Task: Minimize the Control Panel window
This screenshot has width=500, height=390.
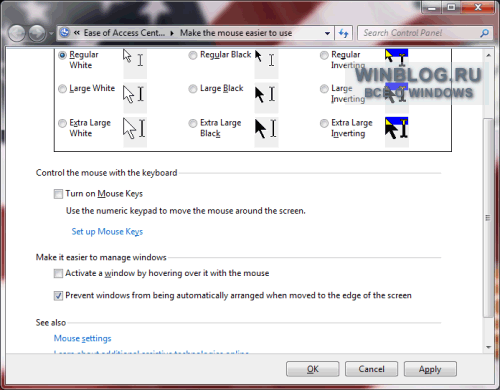Action: pyautogui.click(x=432, y=7)
